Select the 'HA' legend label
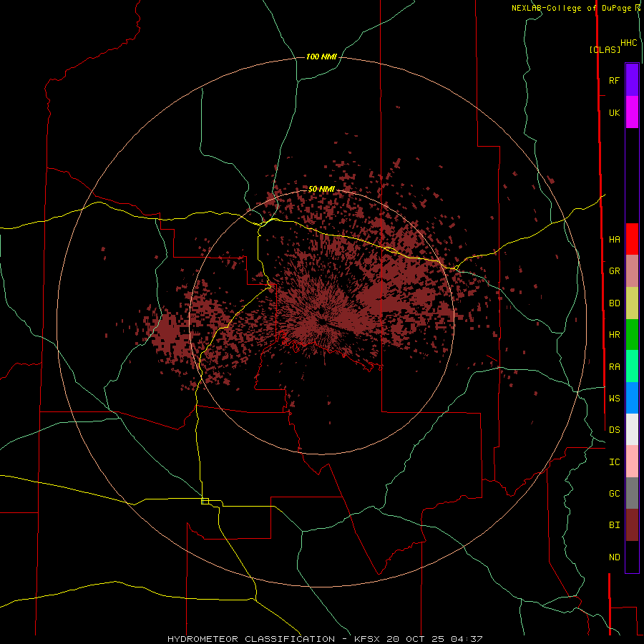The image size is (644, 644). coord(614,240)
